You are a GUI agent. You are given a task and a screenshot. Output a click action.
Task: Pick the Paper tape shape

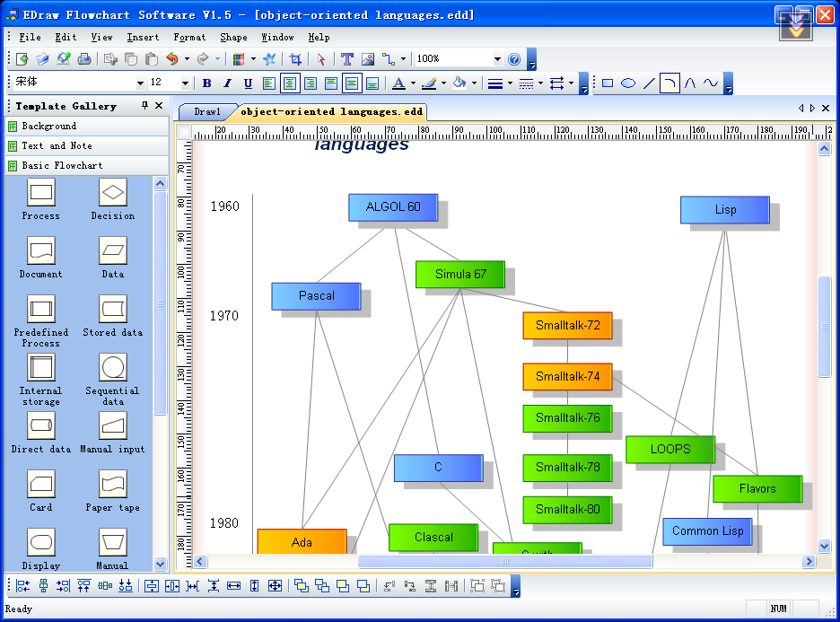click(112, 484)
